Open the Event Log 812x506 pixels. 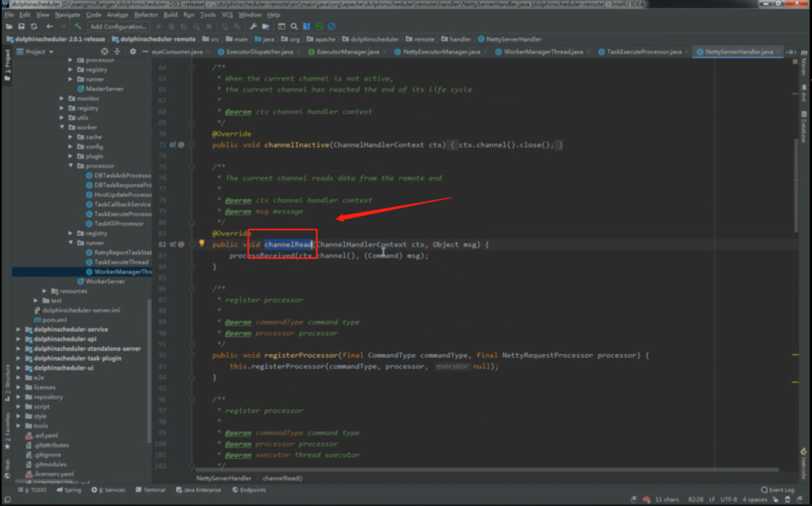pos(777,490)
